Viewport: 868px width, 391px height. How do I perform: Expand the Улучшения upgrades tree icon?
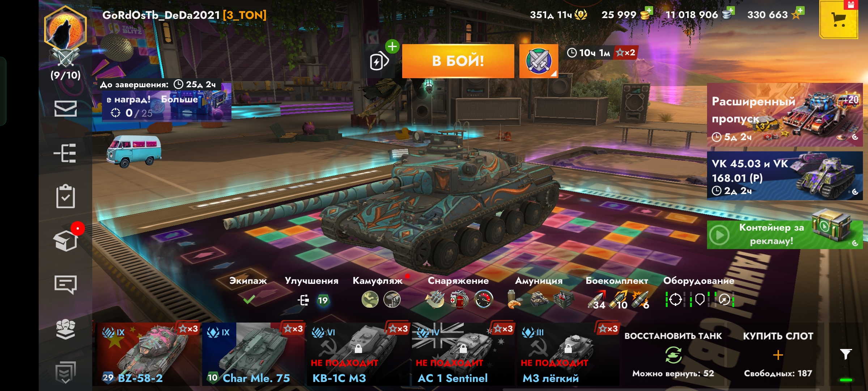tap(303, 300)
